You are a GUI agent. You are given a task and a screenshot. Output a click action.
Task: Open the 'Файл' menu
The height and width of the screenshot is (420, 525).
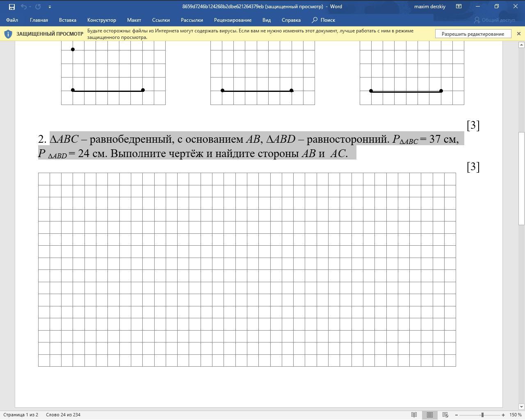pyautogui.click(x=12, y=20)
